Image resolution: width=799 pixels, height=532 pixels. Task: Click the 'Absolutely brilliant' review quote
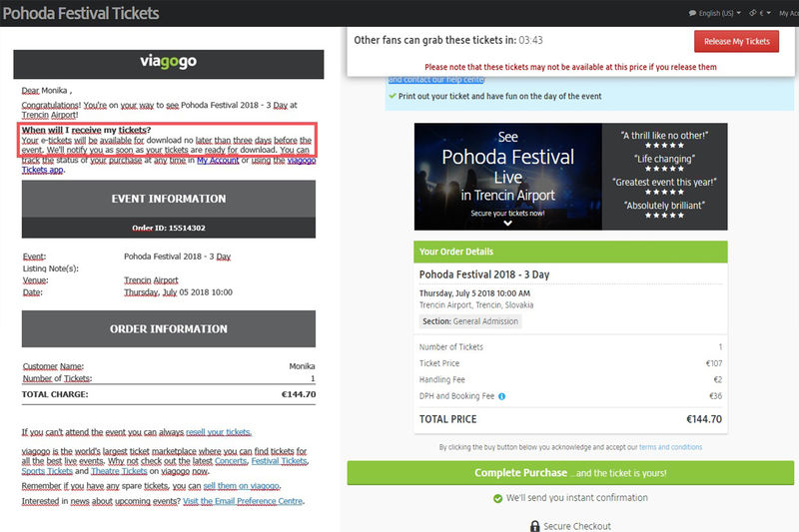pos(664,206)
